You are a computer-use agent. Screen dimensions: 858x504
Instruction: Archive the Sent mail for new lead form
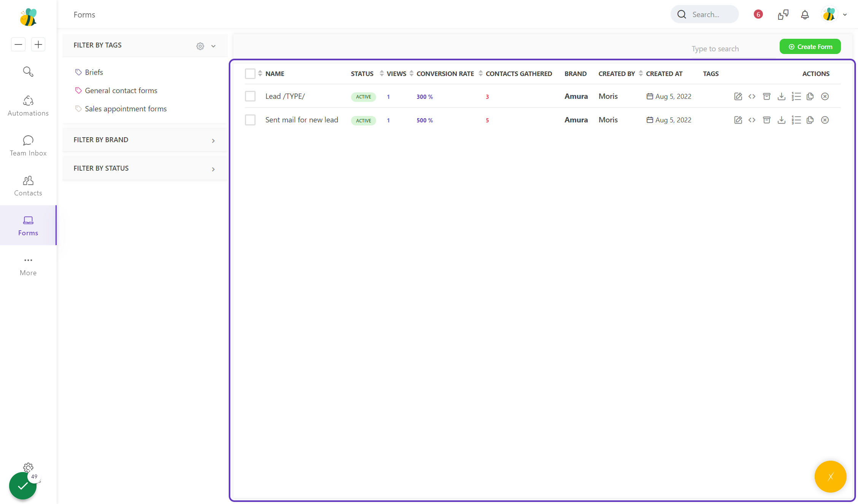[767, 120]
